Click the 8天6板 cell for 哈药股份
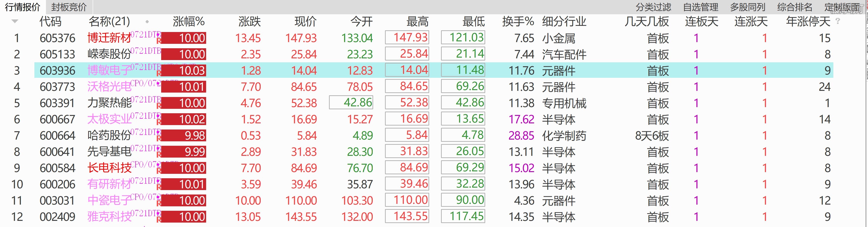The height and width of the screenshot is (227, 868). click(x=652, y=135)
